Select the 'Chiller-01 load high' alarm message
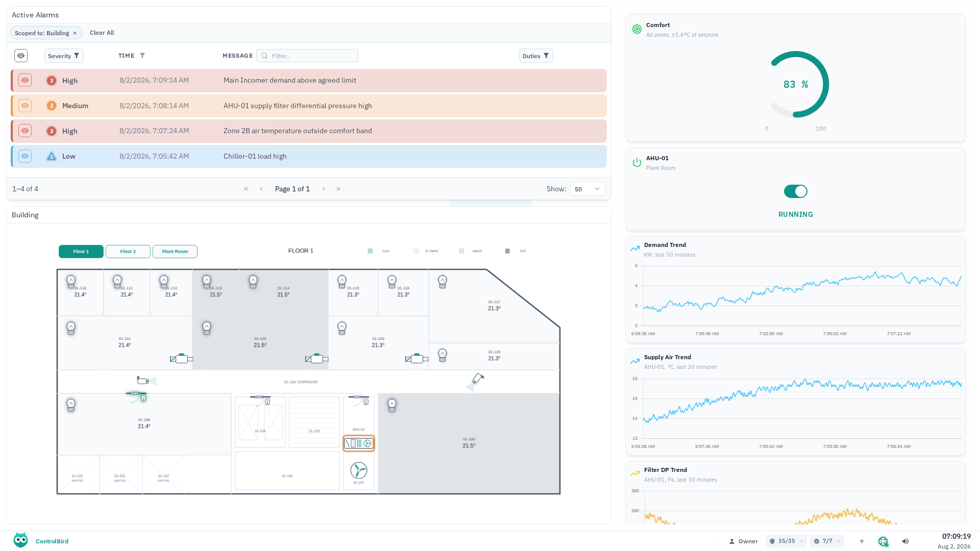This screenshot has width=980, height=551. (255, 156)
